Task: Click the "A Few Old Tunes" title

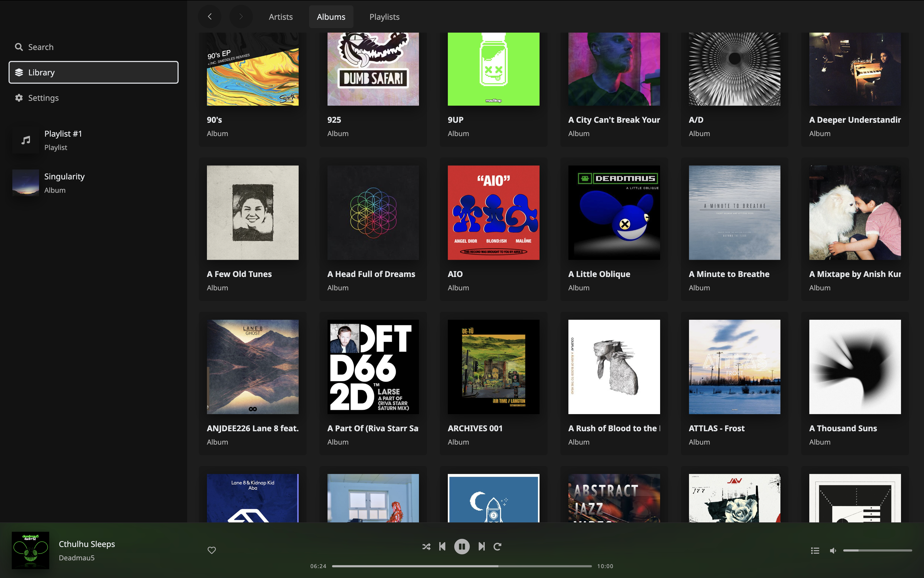Action: (x=239, y=274)
